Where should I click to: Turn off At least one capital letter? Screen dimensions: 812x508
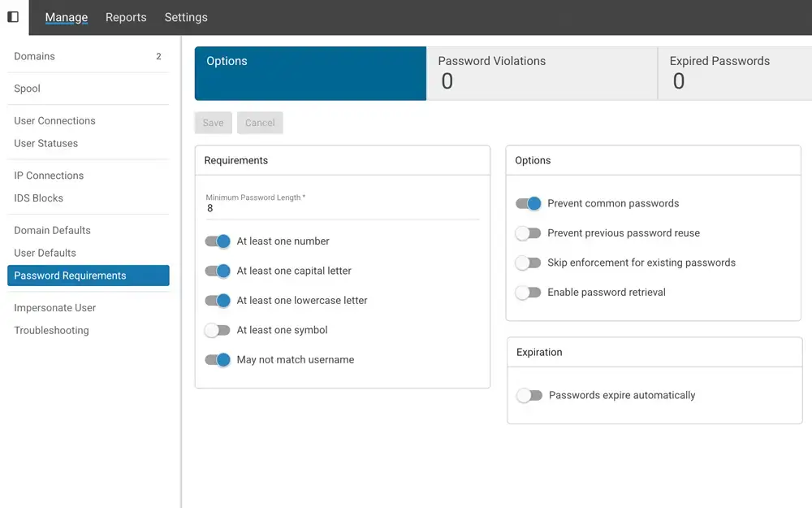218,271
